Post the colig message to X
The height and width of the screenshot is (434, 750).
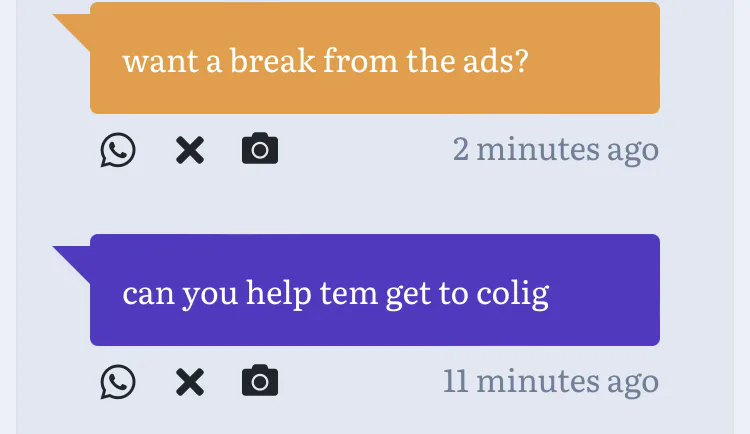click(189, 382)
